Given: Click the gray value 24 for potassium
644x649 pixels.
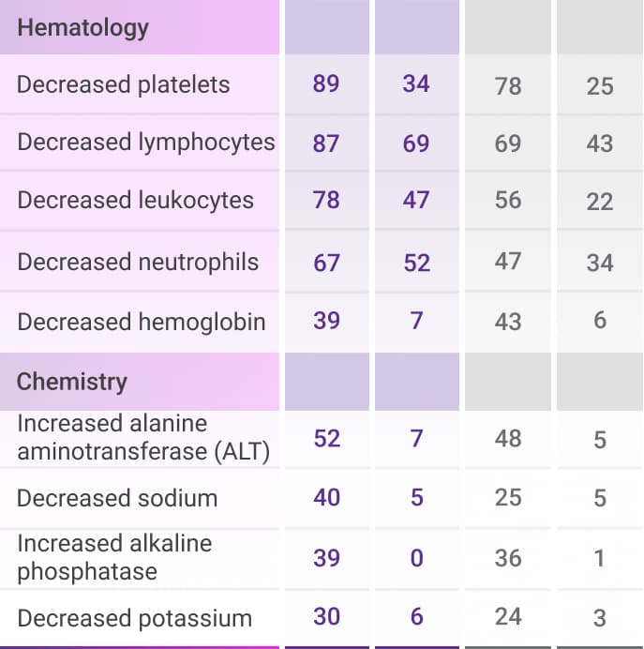Looking at the screenshot, I should click(508, 617).
